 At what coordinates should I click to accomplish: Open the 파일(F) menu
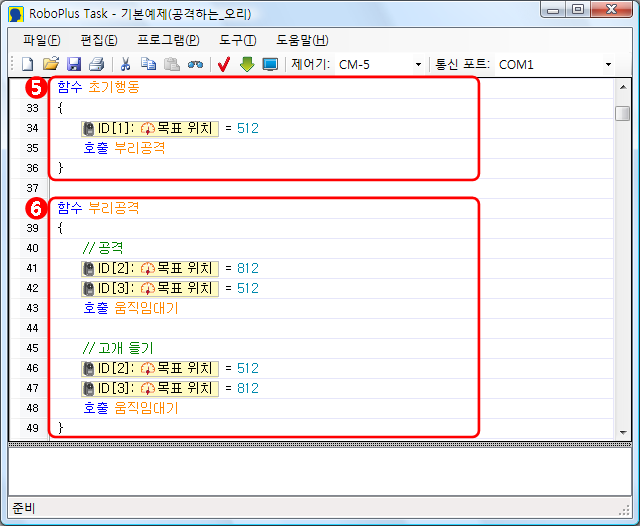point(42,40)
